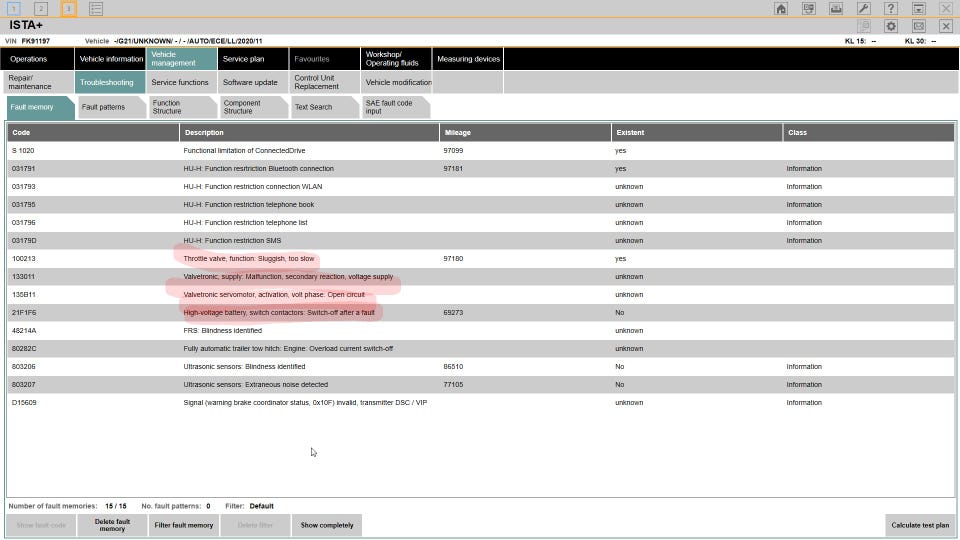Open the top-right window dropdown icon
Image resolution: width=960 pixels, height=540 pixels.
point(918,8)
